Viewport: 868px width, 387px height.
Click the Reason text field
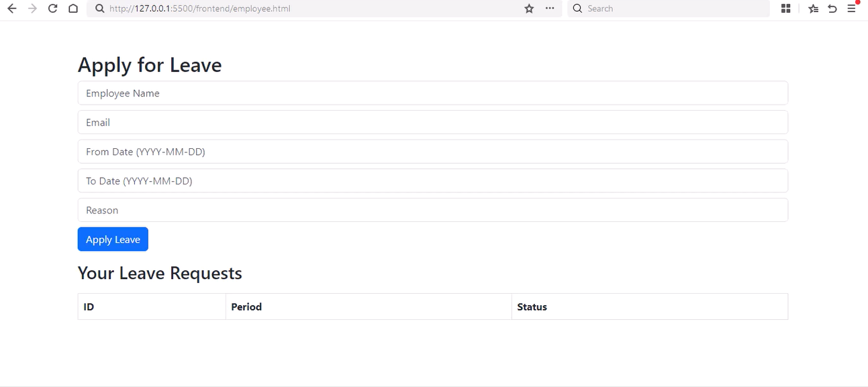click(432, 210)
